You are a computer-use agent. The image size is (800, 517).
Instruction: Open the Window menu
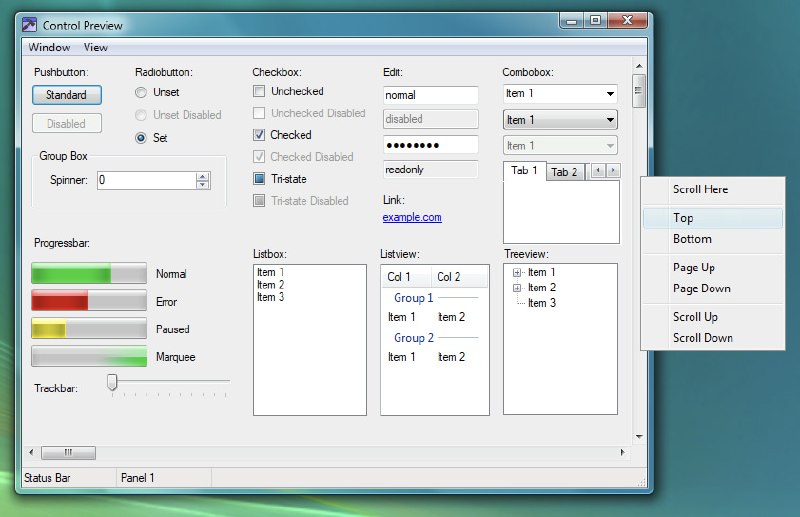49,47
